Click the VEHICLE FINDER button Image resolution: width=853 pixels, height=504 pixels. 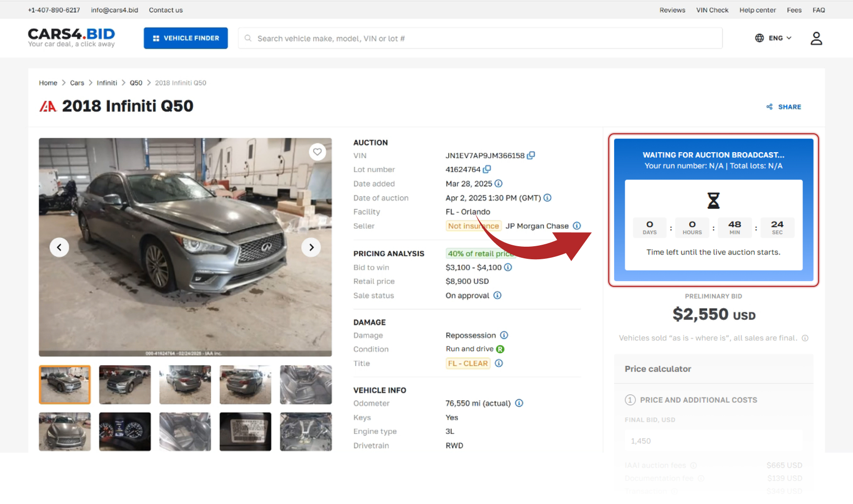click(186, 38)
